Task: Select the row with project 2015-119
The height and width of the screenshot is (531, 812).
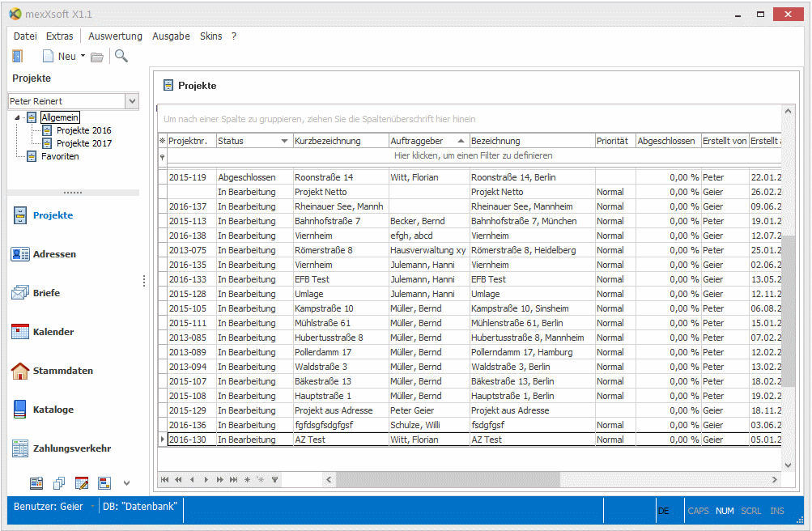Action: point(470,177)
